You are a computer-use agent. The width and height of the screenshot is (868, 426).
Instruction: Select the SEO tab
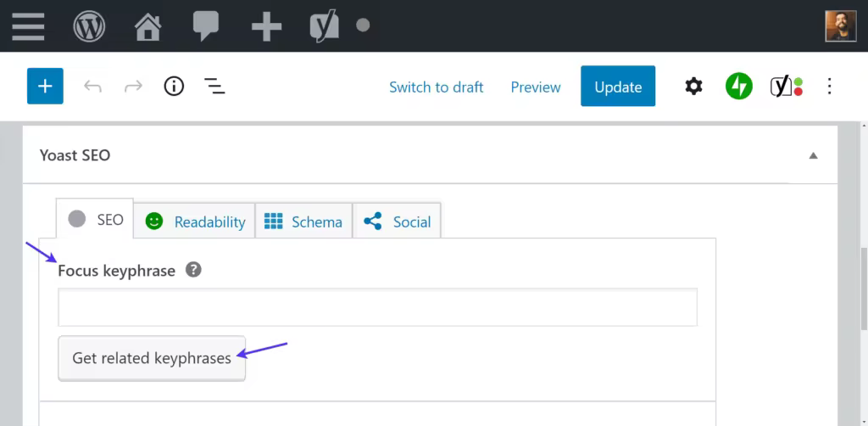(x=95, y=220)
